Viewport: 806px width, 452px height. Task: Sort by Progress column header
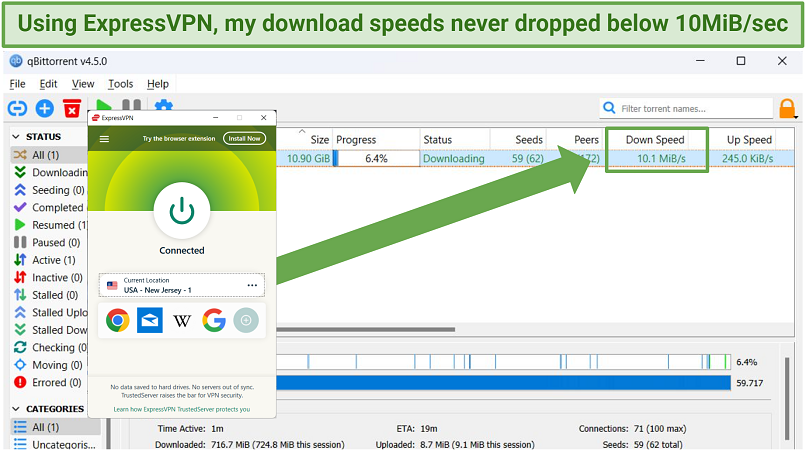376,139
